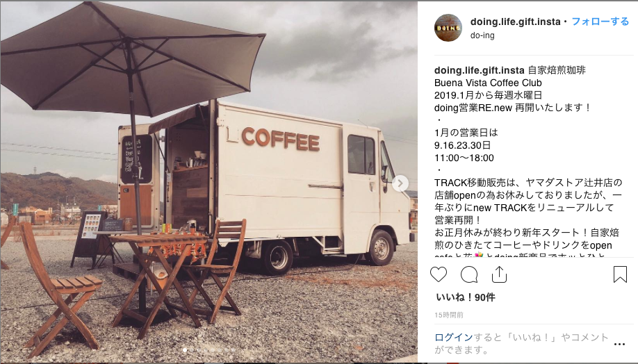The height and width of the screenshot is (364, 638).
Task: Jump to the last carousel dot indicator
Action: click(x=233, y=350)
